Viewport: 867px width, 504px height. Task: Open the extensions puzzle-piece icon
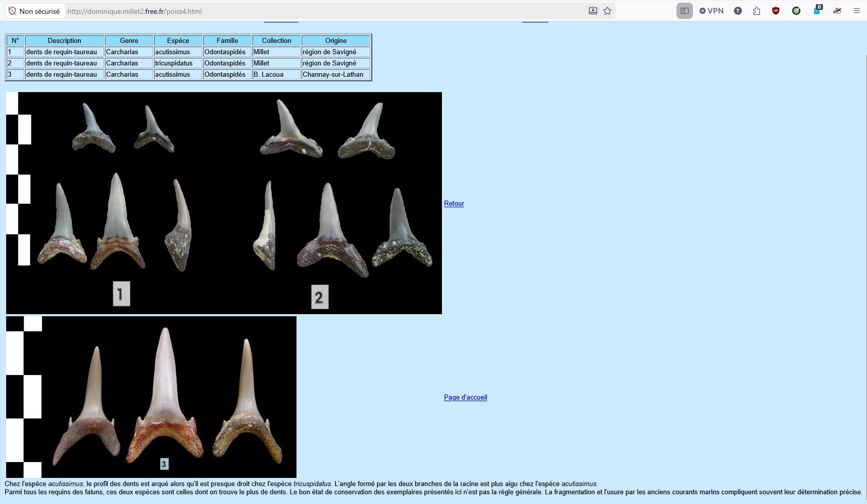(x=756, y=11)
